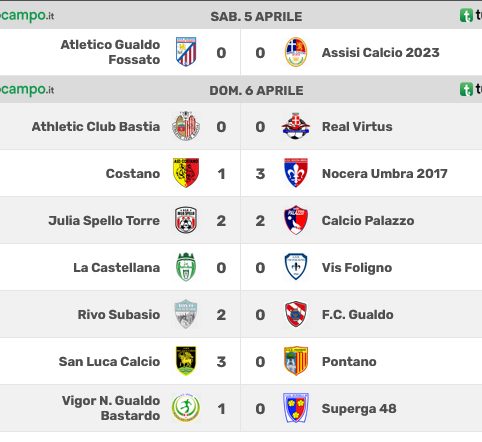Viewport: 482px width, 442px height.
Task: Open the Athletic Club Bastia crest icon
Action: click(186, 126)
